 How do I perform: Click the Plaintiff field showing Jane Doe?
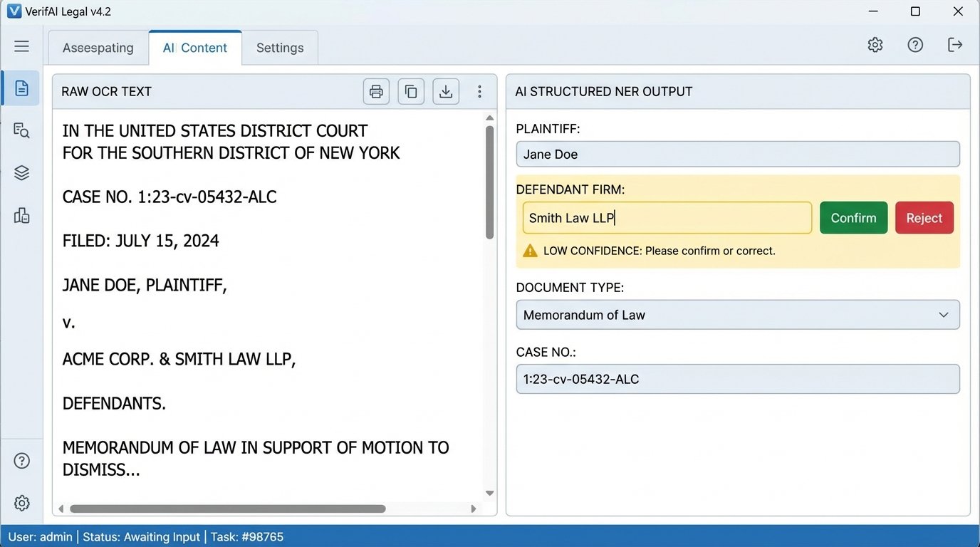(x=738, y=154)
